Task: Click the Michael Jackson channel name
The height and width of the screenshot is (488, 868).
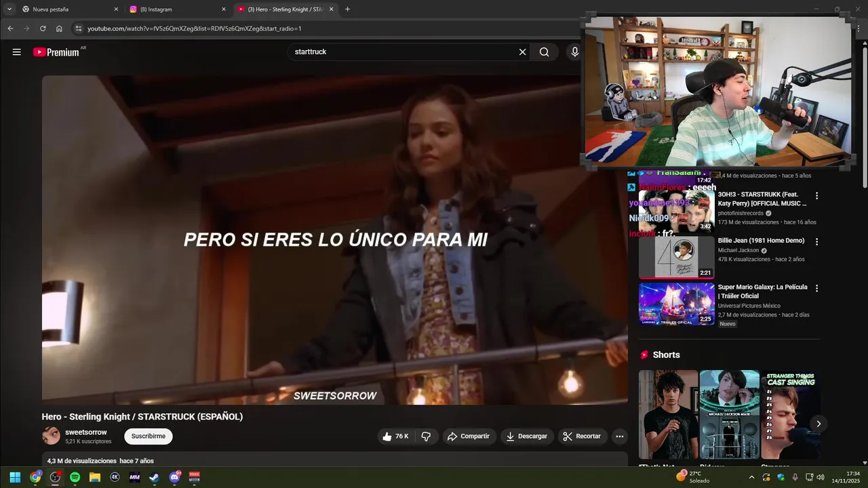Action: [x=738, y=250]
